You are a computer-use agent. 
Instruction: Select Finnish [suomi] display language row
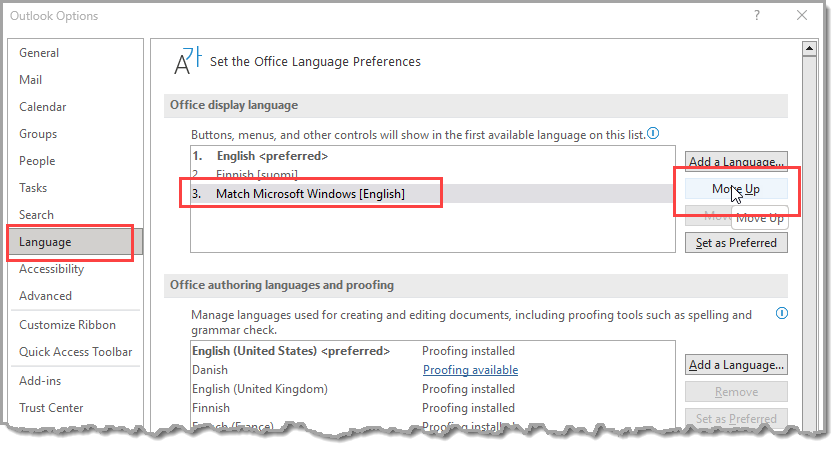click(432, 174)
